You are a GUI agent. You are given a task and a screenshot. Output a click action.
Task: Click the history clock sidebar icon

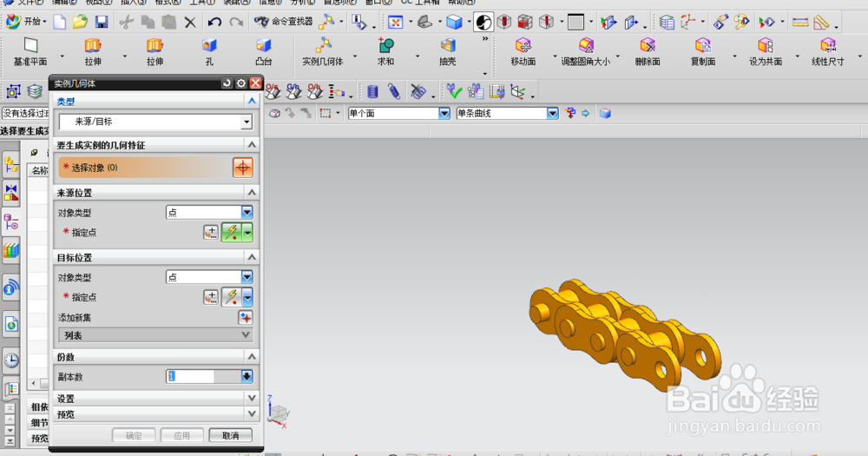11,360
